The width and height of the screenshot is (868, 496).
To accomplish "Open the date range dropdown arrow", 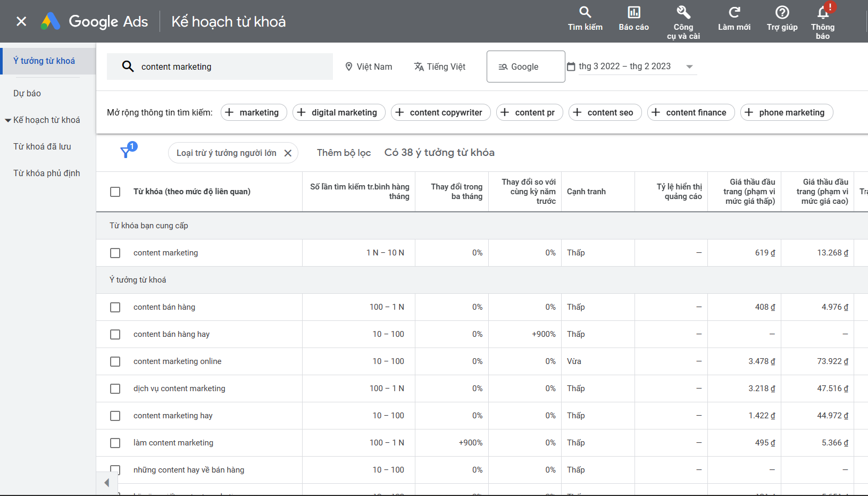I will (x=689, y=67).
